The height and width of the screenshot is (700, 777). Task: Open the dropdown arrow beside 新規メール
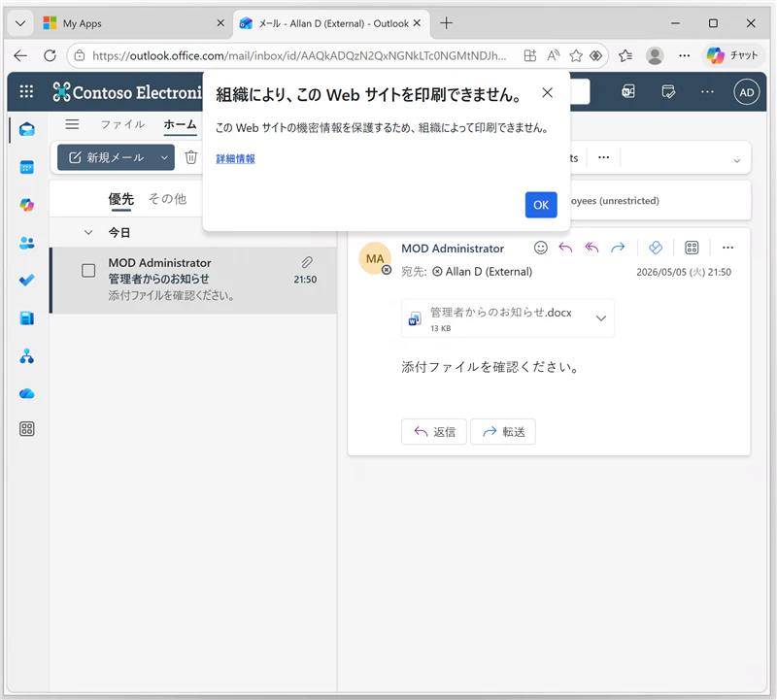[x=164, y=157]
